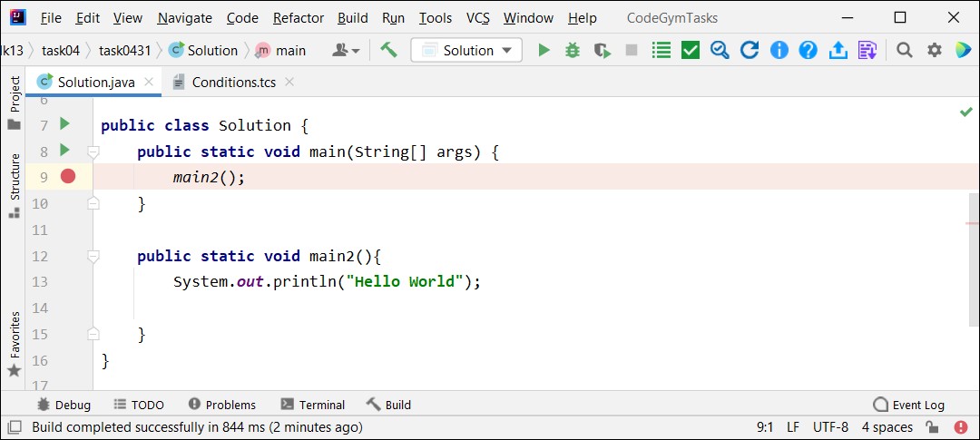980x440 pixels.
Task: Click the magnifier with checkmark icon
Action: click(x=720, y=50)
